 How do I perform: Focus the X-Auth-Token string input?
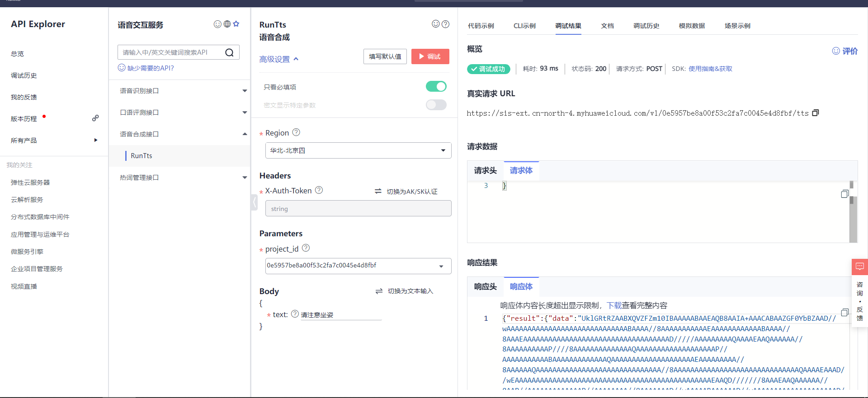click(x=358, y=208)
